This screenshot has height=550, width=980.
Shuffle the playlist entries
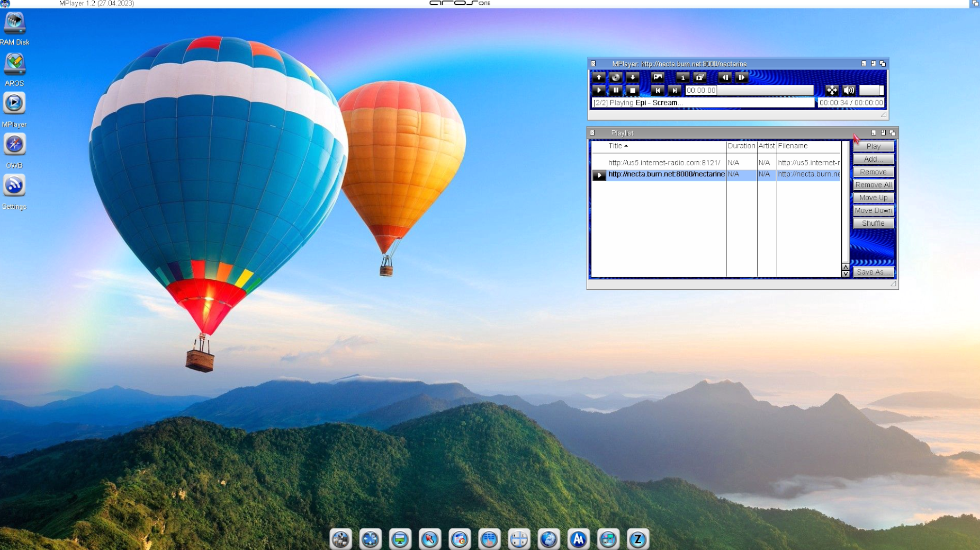coord(874,223)
